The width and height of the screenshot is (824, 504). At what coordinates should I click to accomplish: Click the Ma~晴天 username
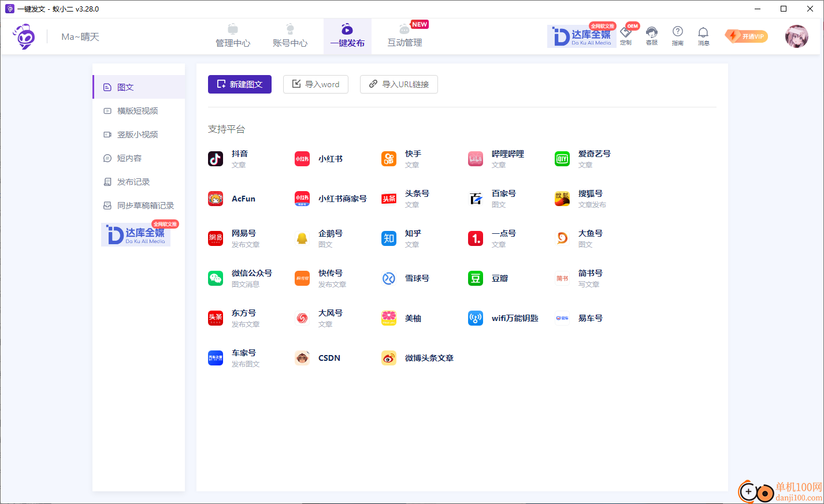click(x=80, y=37)
